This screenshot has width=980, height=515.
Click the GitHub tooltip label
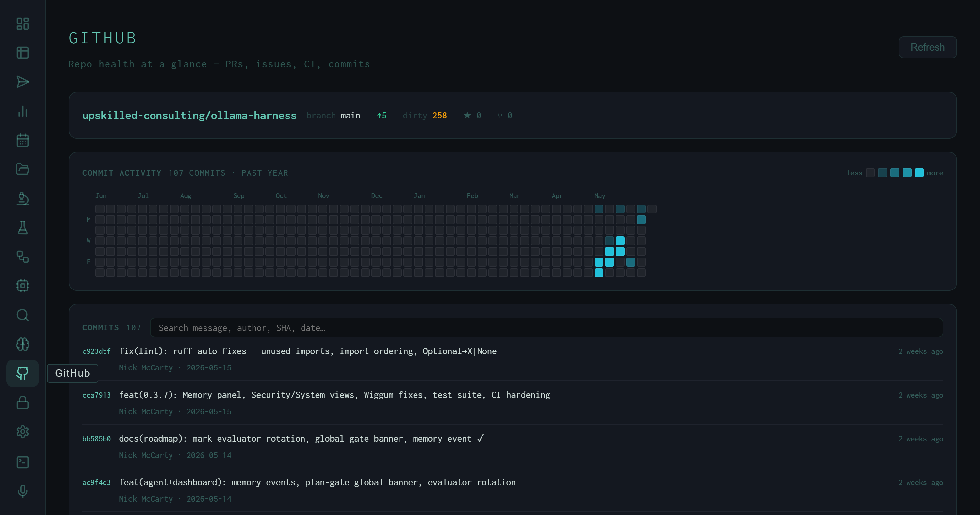coord(72,373)
